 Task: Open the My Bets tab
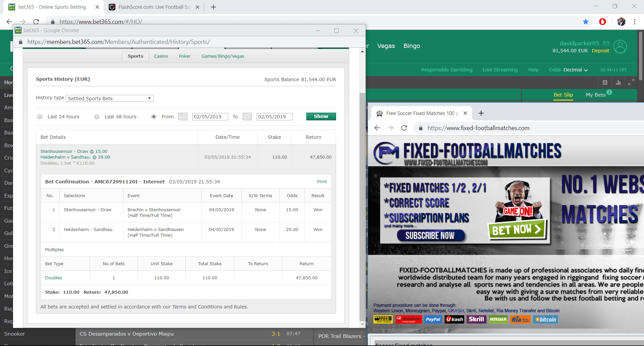point(596,95)
